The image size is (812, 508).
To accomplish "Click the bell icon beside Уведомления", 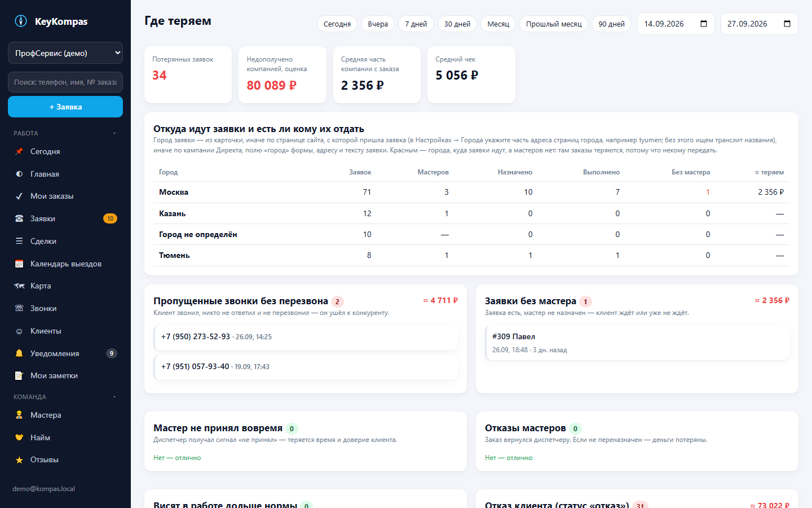I will 19,353.
